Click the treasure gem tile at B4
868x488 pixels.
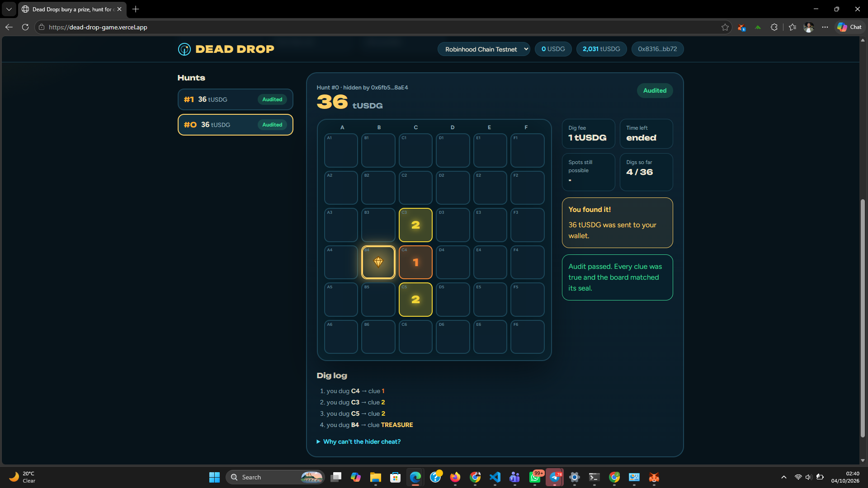pyautogui.click(x=378, y=262)
